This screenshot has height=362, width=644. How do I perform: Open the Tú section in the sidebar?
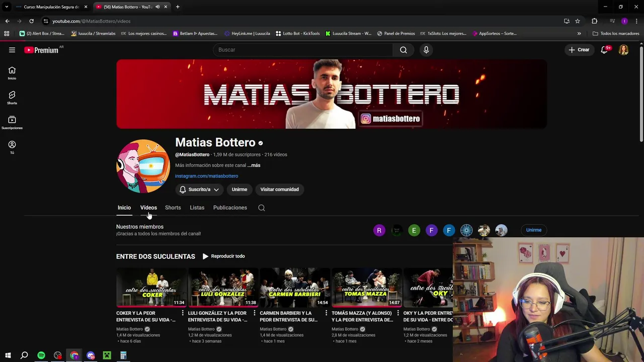[12, 147]
